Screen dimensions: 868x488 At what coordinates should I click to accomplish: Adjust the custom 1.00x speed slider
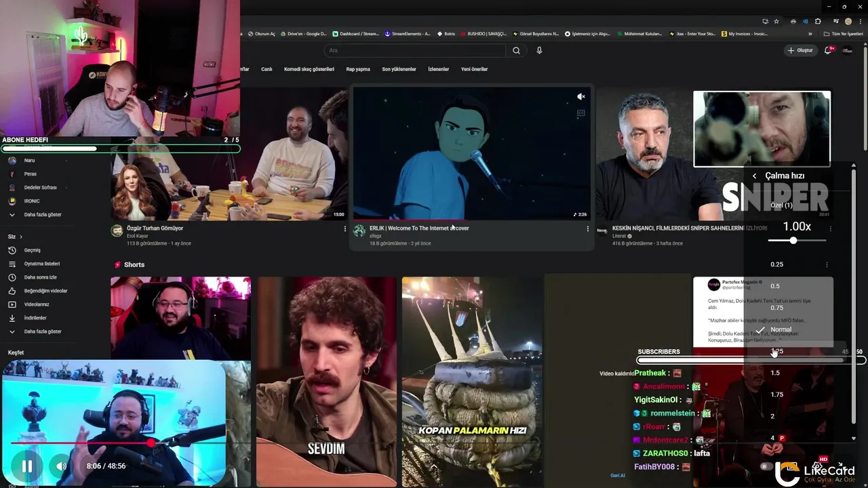797,241
